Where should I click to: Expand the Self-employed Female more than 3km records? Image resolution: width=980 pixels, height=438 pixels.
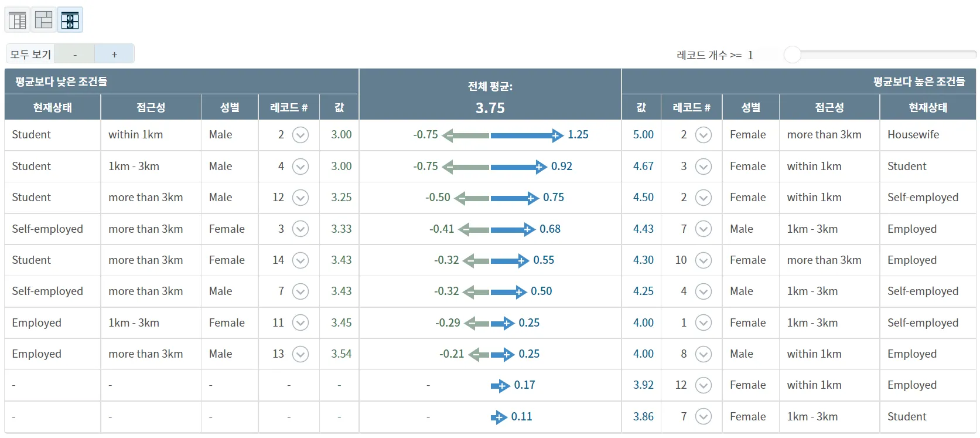(301, 229)
